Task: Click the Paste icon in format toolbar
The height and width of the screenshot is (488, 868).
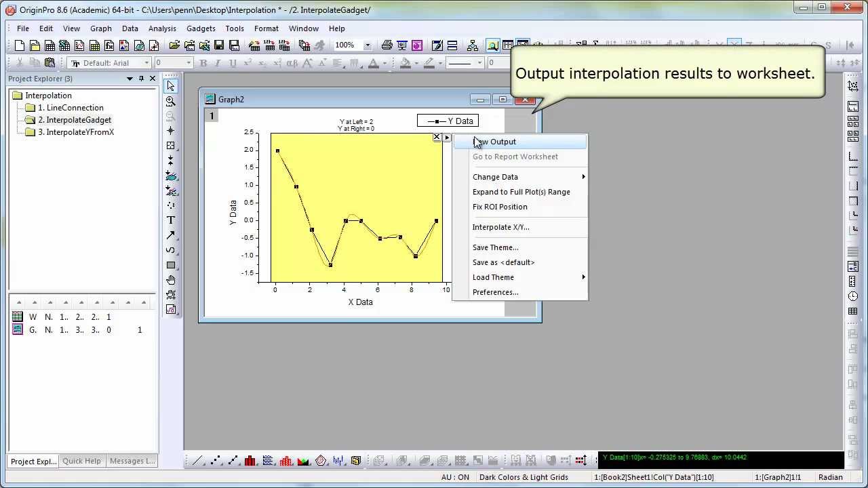Action: [50, 63]
